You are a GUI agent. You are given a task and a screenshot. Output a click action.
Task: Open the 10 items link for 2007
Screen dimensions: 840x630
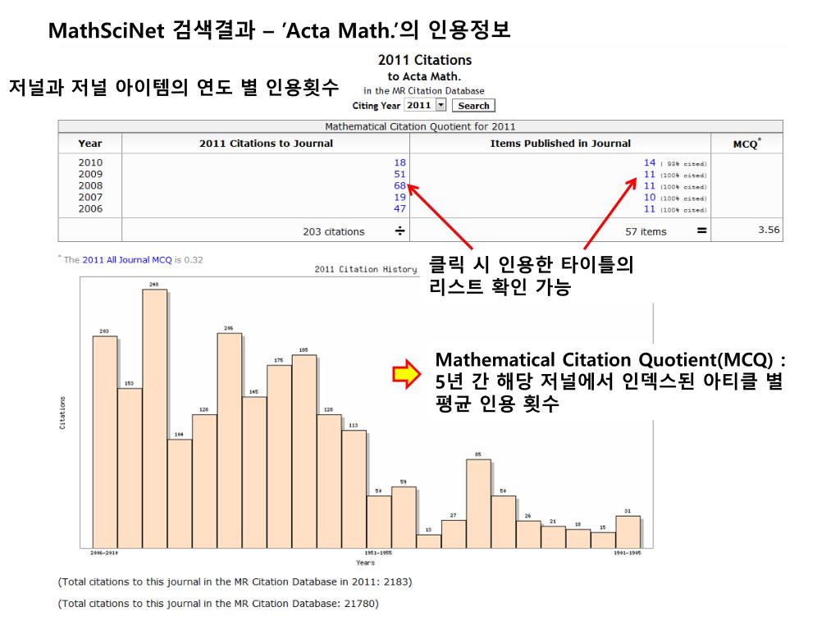coord(650,197)
